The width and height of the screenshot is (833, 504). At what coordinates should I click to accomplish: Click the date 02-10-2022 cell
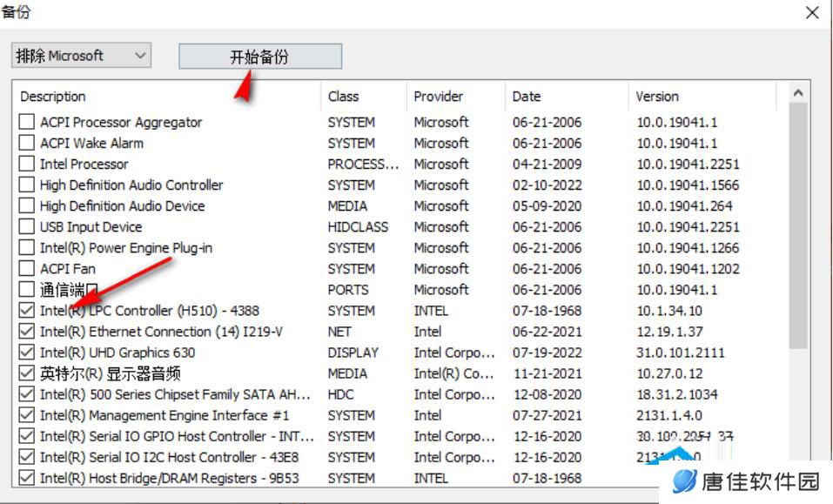click(547, 185)
